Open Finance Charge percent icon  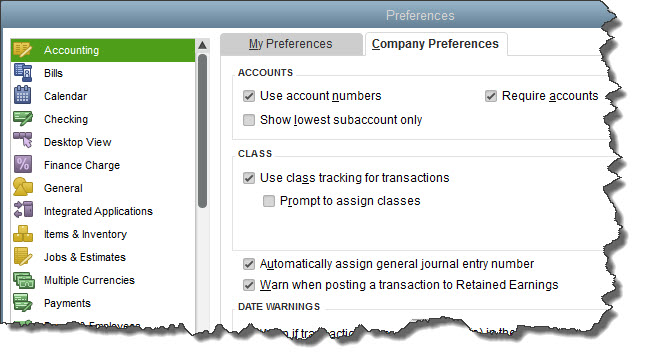23,164
